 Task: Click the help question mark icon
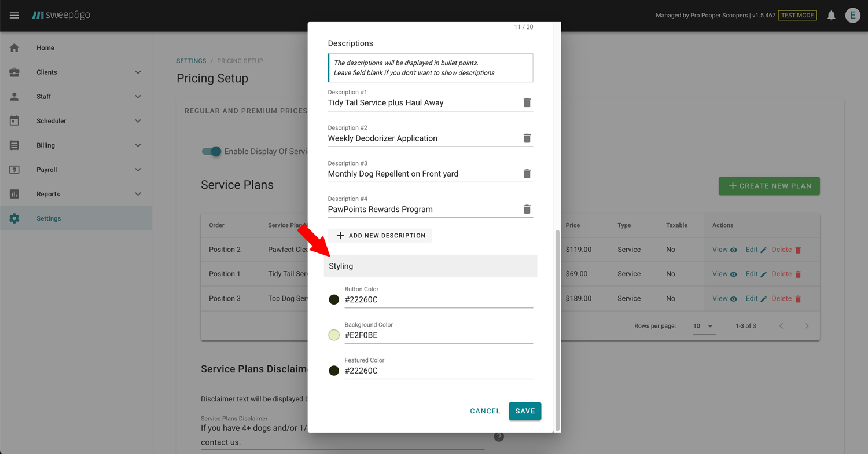point(499,437)
